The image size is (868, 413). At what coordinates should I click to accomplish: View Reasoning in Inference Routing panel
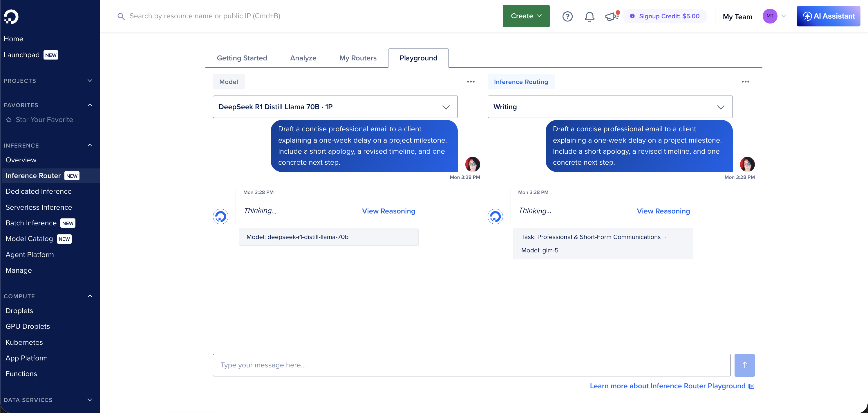(663, 211)
